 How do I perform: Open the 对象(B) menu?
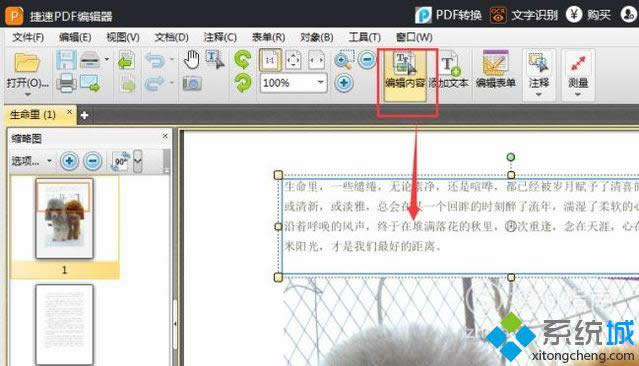tap(317, 37)
